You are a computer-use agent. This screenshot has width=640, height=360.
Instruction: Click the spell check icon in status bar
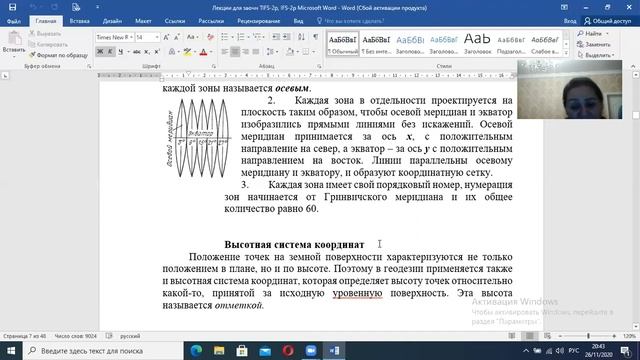coord(109,336)
